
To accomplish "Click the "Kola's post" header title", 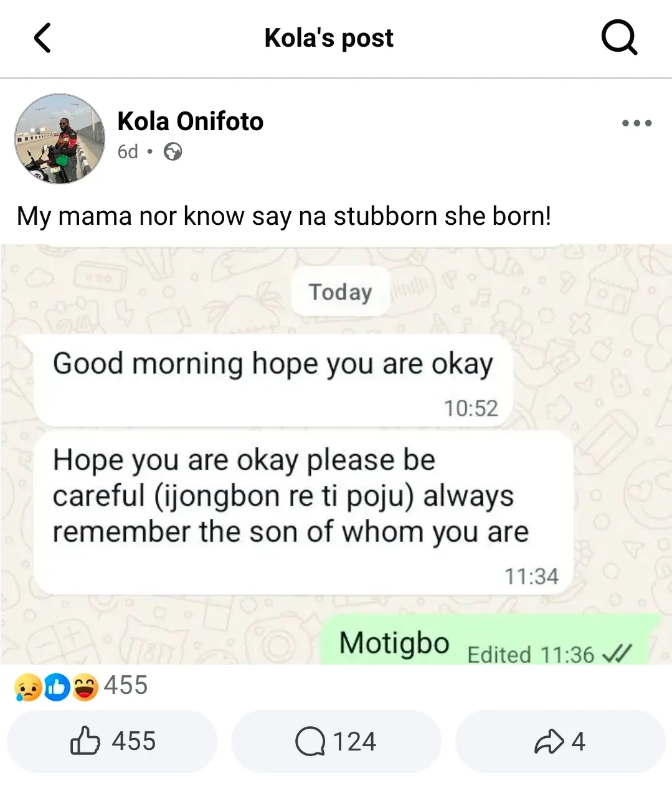I will coord(329,38).
